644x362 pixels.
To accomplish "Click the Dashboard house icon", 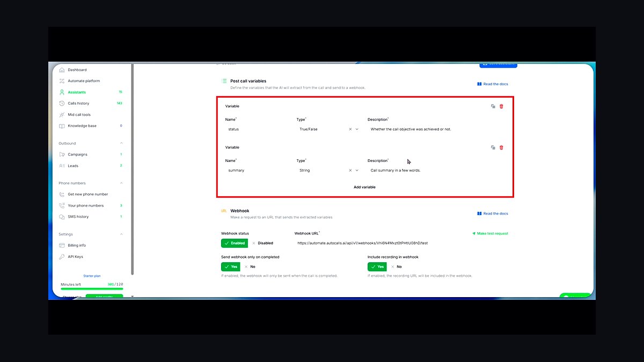I will [x=62, y=70].
